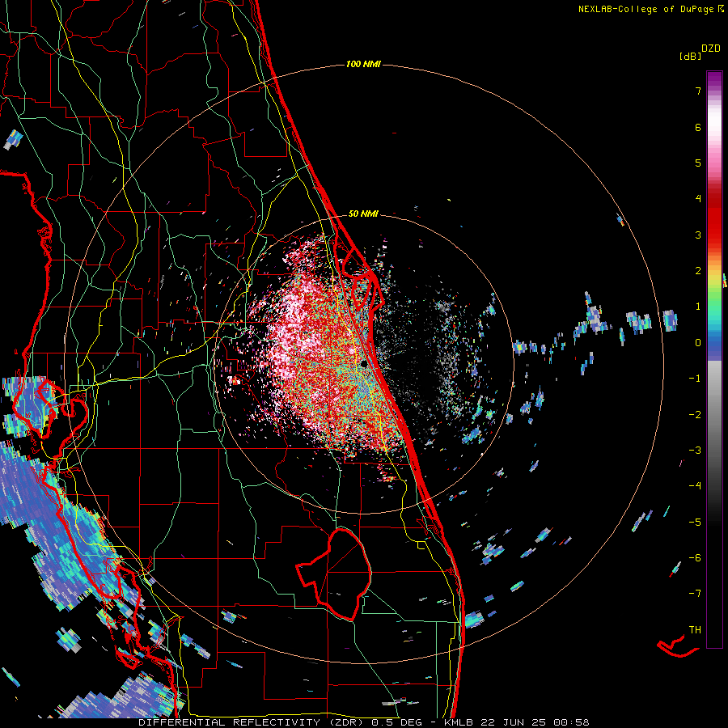Click the black radar site dot at KMLB
The image size is (728, 728).
(x=364, y=364)
